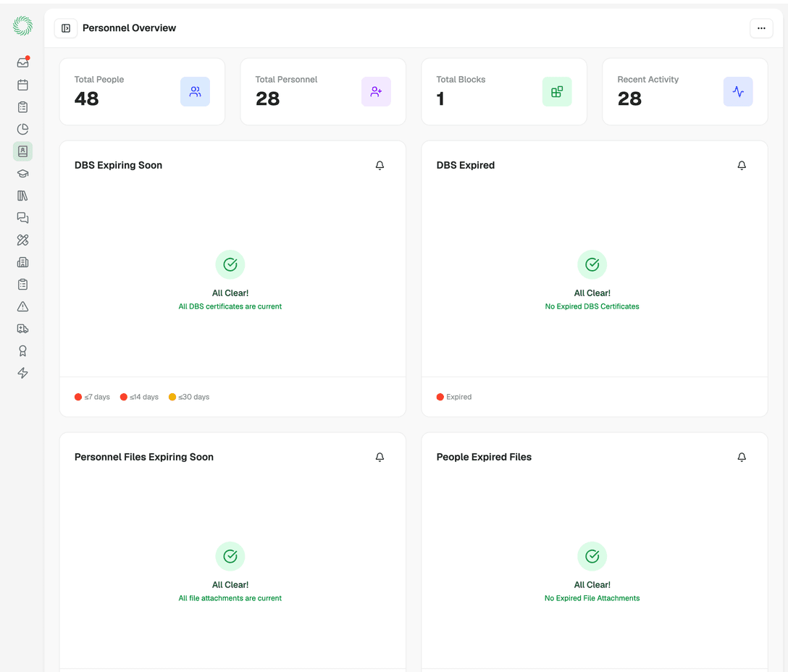This screenshot has height=672, width=788.
Task: Click the Recent Activity pulse icon
Action: [738, 91]
